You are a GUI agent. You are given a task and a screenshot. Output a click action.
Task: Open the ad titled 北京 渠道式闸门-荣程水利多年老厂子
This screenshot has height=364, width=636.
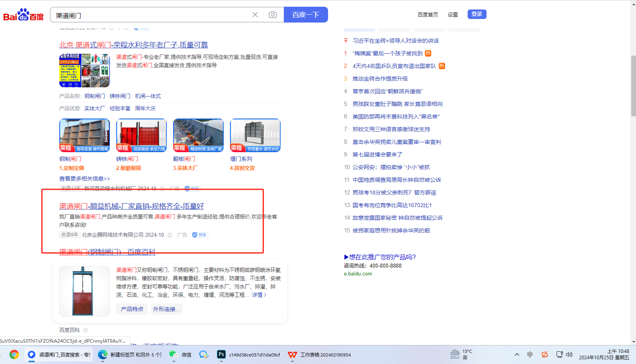pos(134,45)
